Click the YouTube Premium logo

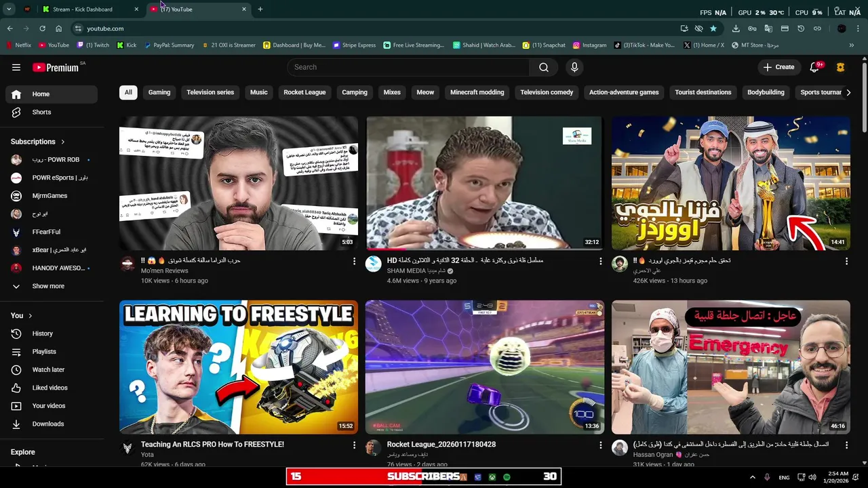(x=56, y=67)
